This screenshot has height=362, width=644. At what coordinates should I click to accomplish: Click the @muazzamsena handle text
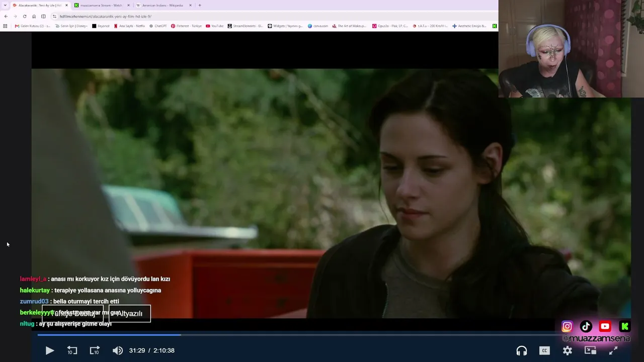pyautogui.click(x=596, y=338)
